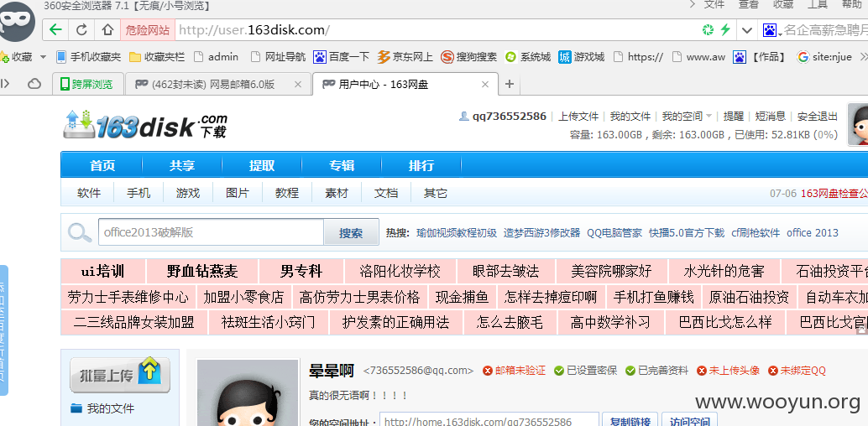Click the 危险网站 warning badge
The height and width of the screenshot is (426, 868).
[x=148, y=30]
